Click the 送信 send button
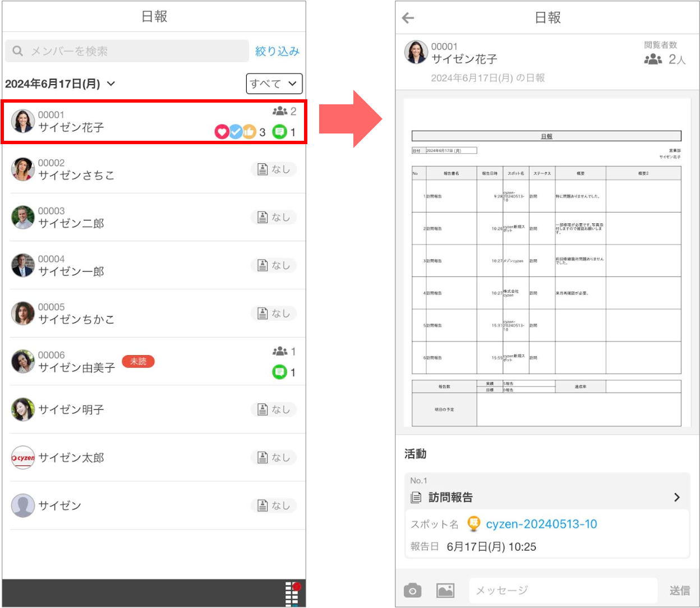The width and height of the screenshot is (700, 608). tap(679, 590)
